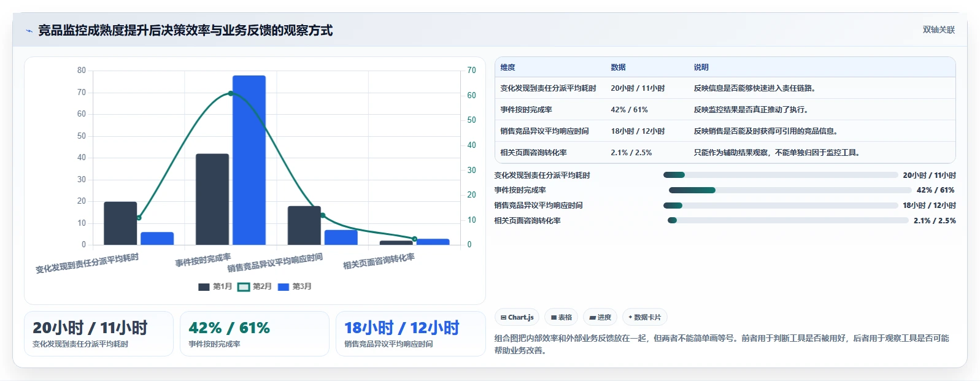Image resolution: width=980 pixels, height=381 pixels.
Task: Click x-axis label 销售竞品异议平均响应时间
Action: pyautogui.click(x=275, y=263)
